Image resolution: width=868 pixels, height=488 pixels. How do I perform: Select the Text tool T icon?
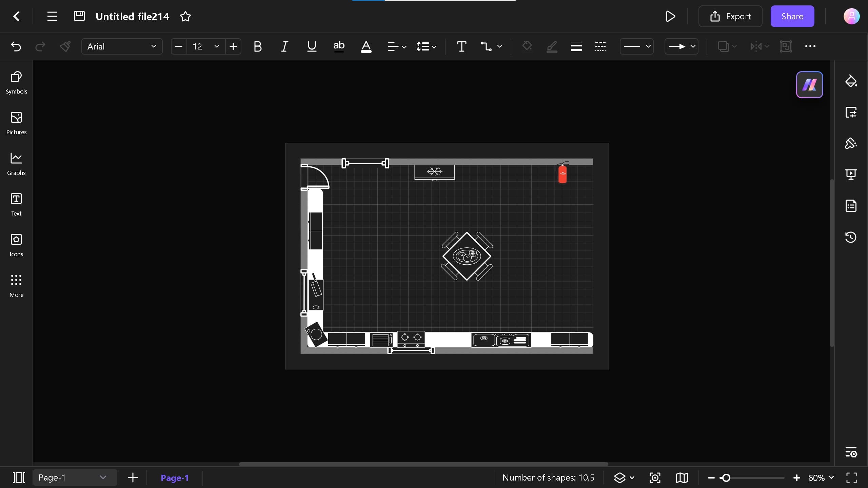tap(461, 46)
